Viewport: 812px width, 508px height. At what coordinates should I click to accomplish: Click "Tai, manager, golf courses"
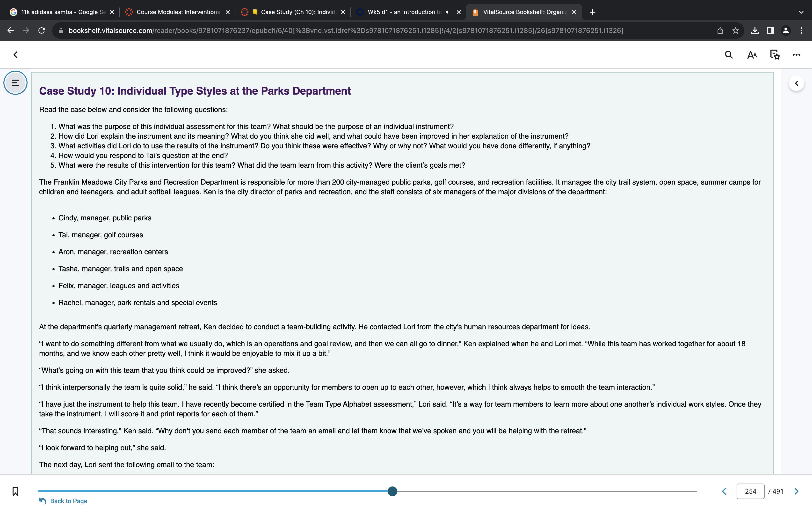point(101,235)
